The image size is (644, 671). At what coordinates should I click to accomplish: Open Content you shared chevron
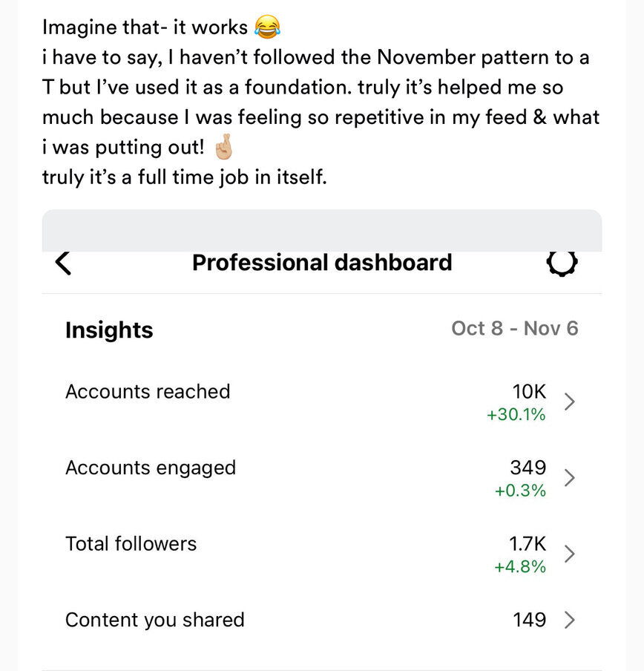pyautogui.click(x=569, y=620)
